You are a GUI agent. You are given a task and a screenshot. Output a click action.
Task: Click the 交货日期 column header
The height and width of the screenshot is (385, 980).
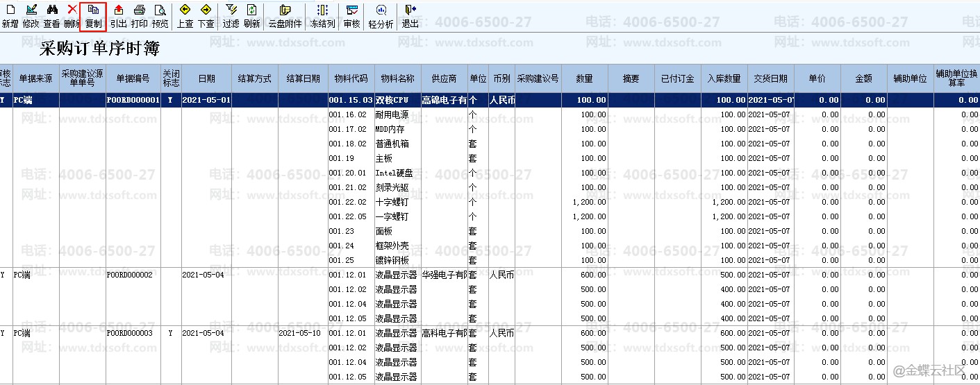(771, 78)
